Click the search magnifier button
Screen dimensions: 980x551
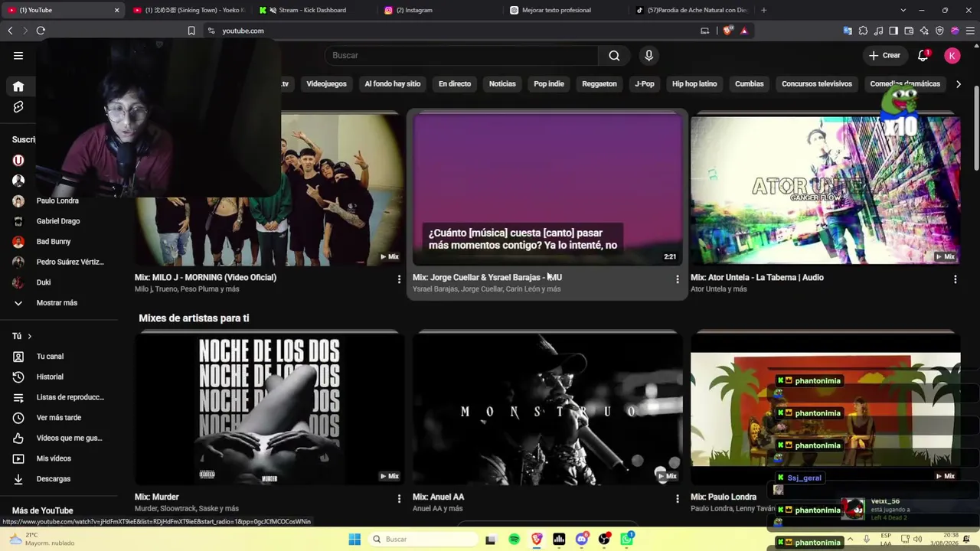point(614,55)
